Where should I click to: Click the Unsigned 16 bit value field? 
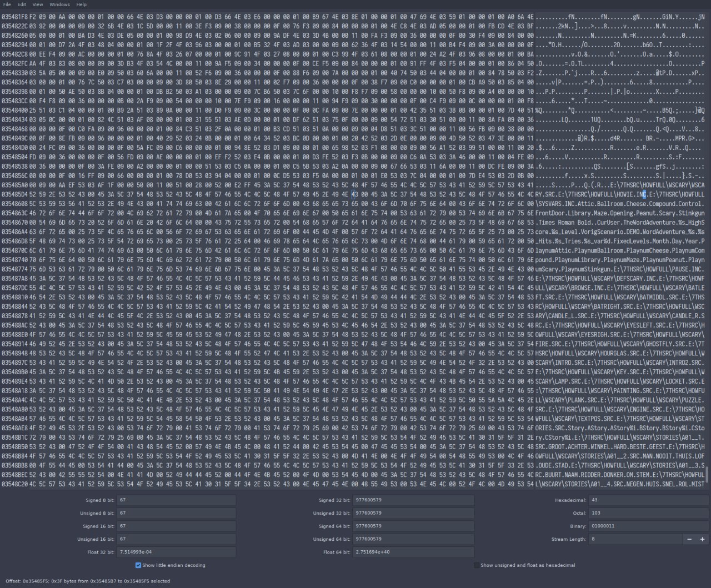click(x=176, y=539)
